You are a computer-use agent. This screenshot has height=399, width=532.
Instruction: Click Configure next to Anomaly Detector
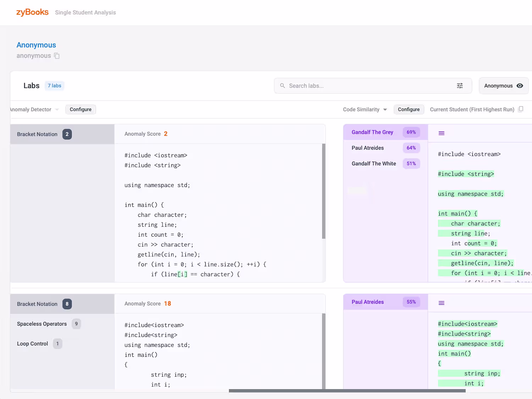click(x=81, y=110)
